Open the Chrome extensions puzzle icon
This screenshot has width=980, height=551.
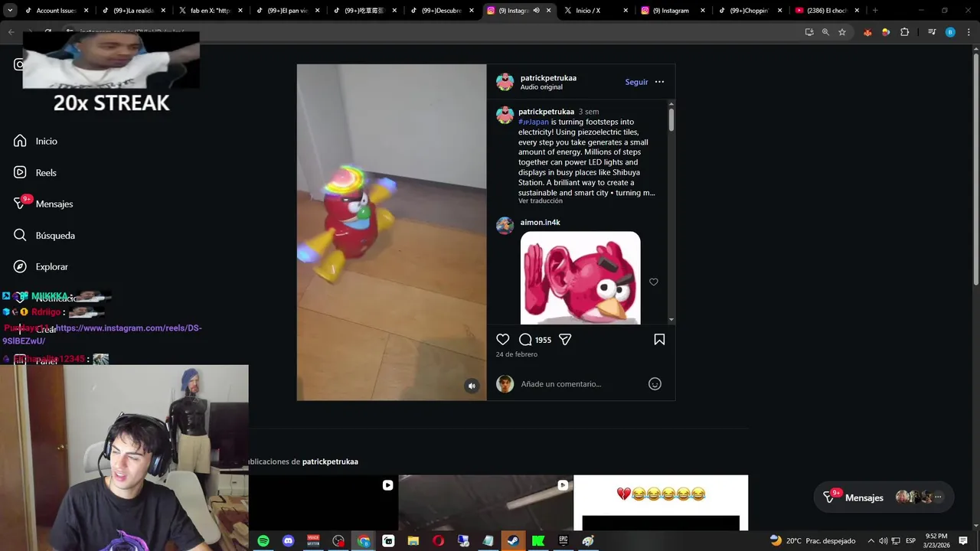[904, 32]
